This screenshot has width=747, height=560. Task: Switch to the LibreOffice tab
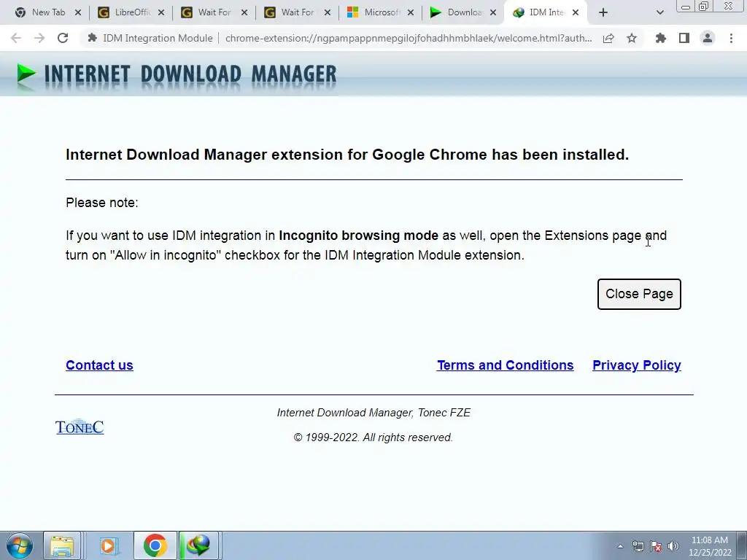(131, 12)
